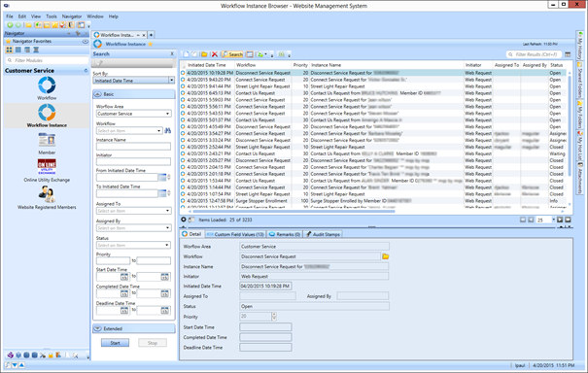
Task: Open the Online Utility Exchange module
Action: coord(47,167)
